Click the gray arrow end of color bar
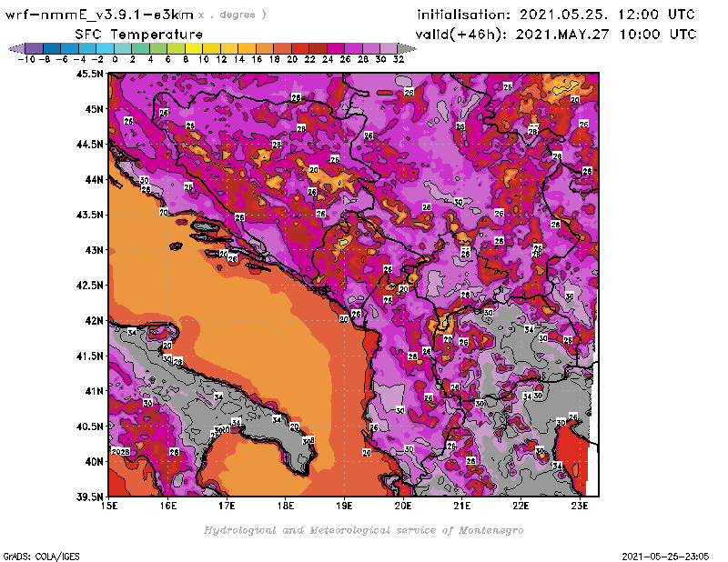This screenshot has width=728, height=562. click(402, 48)
